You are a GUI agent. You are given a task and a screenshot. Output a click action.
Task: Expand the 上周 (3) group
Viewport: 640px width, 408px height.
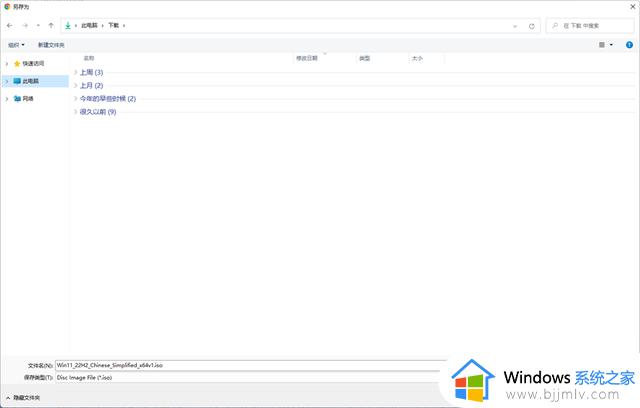(x=76, y=72)
